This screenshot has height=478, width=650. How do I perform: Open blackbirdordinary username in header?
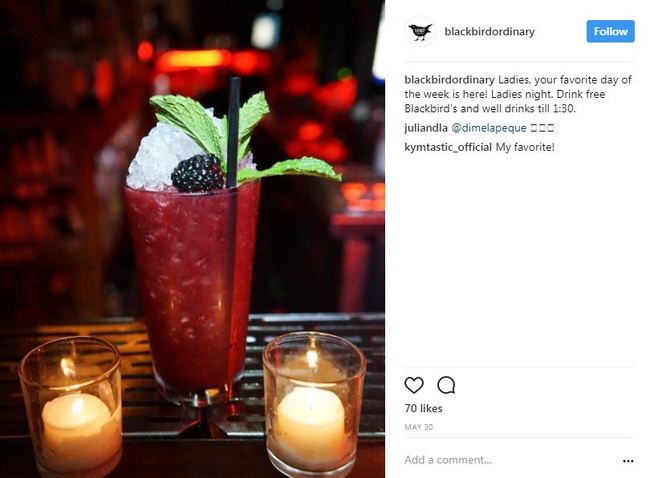[x=489, y=32]
